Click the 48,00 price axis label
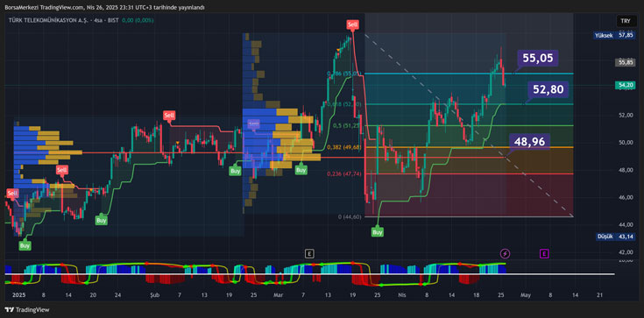Viewport: 644px width, 318px height. coord(625,170)
